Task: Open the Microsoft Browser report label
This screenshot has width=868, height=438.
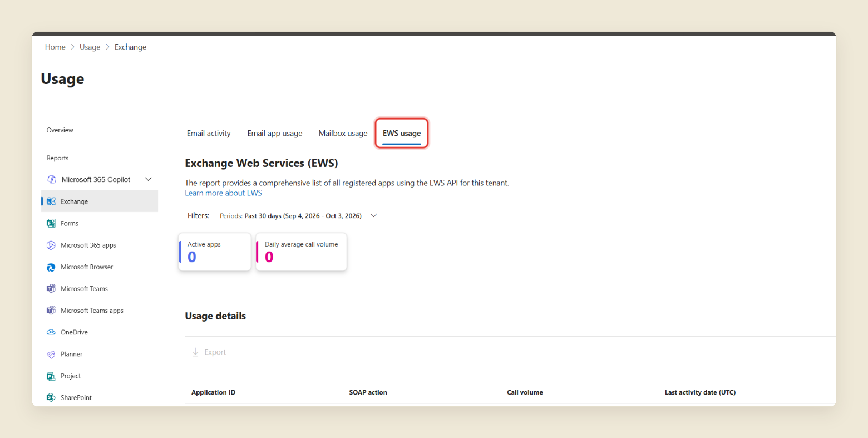Action: [87, 267]
